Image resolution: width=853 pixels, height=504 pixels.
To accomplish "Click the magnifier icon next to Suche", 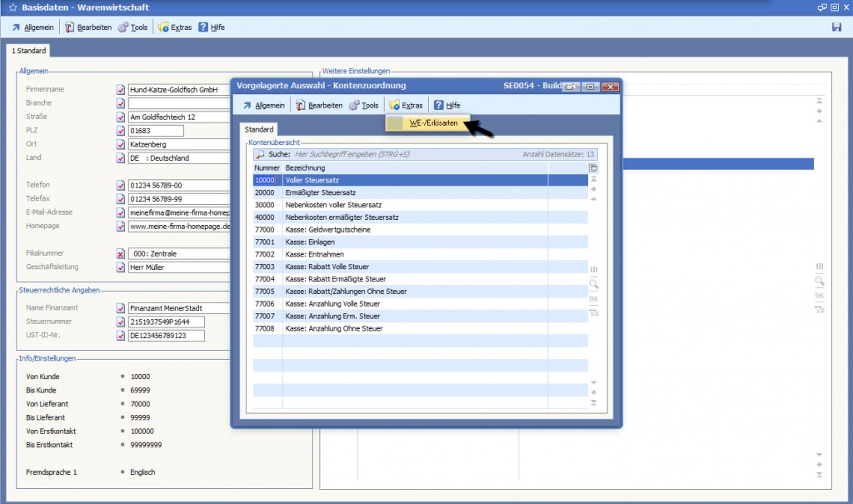I will [260, 154].
